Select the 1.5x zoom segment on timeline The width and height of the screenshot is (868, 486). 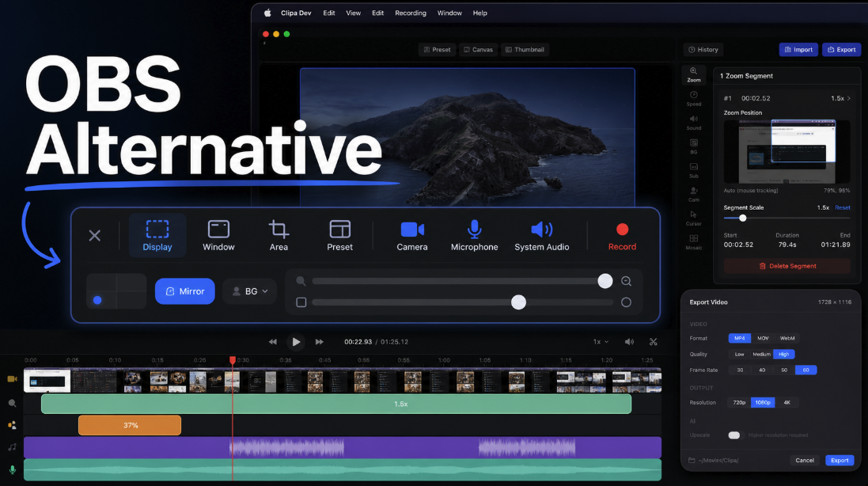tap(336, 404)
